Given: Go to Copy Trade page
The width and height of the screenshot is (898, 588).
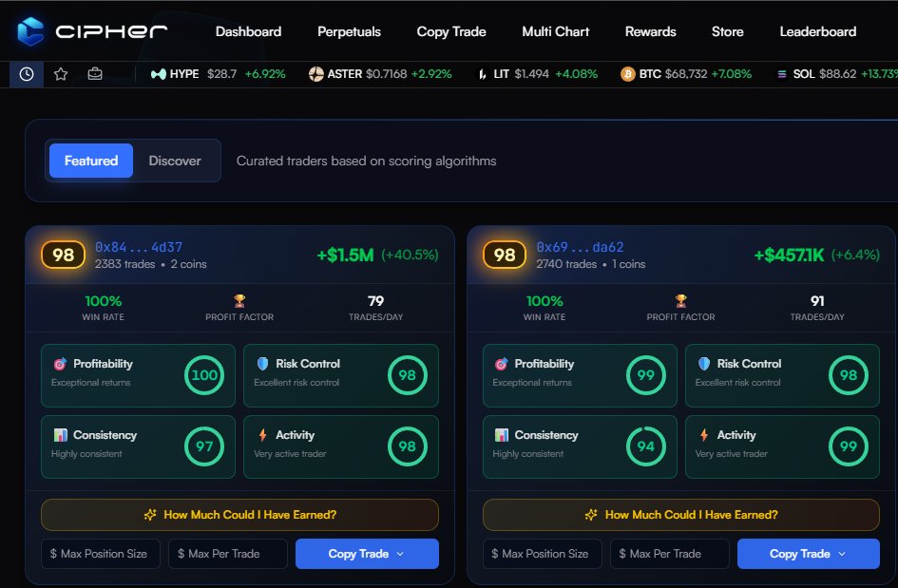Looking at the screenshot, I should 451,31.
